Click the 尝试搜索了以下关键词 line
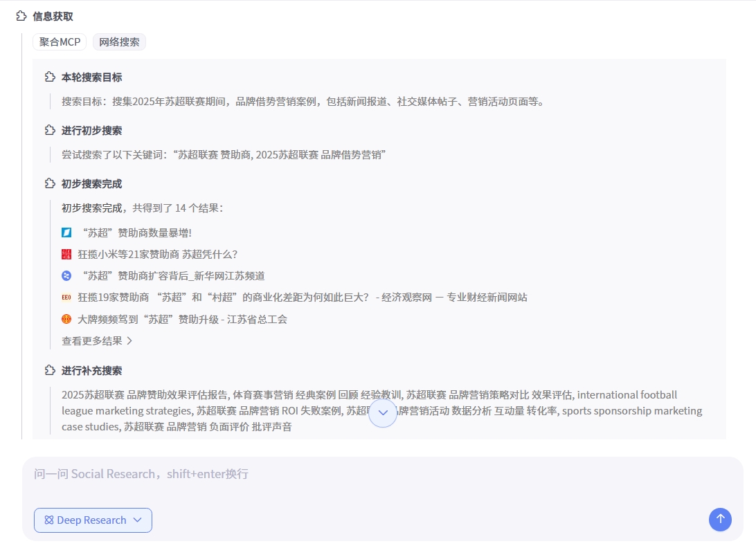This screenshot has width=756, height=548. (x=224, y=155)
